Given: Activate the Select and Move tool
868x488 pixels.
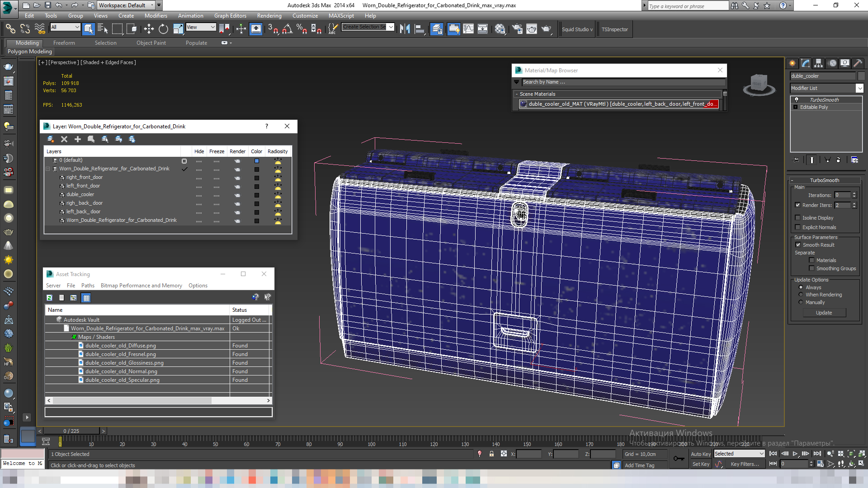Looking at the screenshot, I should click(149, 29).
